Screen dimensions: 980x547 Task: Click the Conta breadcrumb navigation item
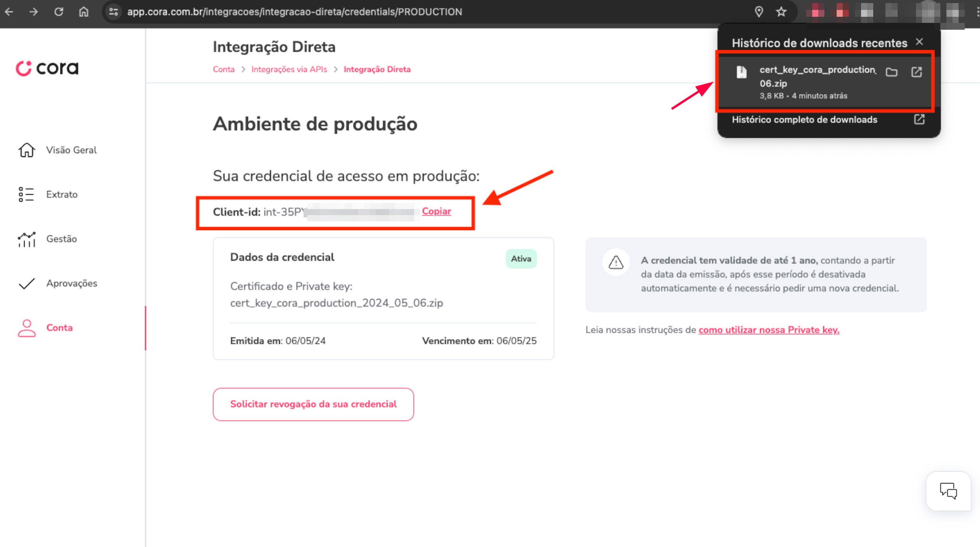point(223,69)
